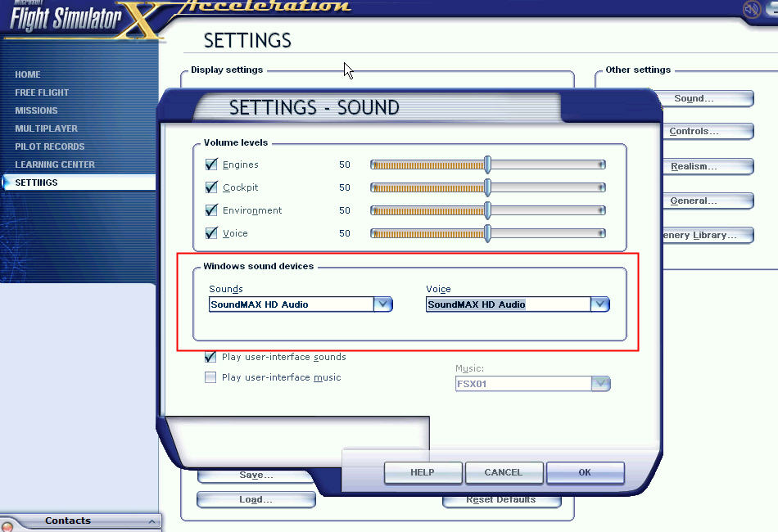Go to HOME in the sidebar

(x=28, y=74)
